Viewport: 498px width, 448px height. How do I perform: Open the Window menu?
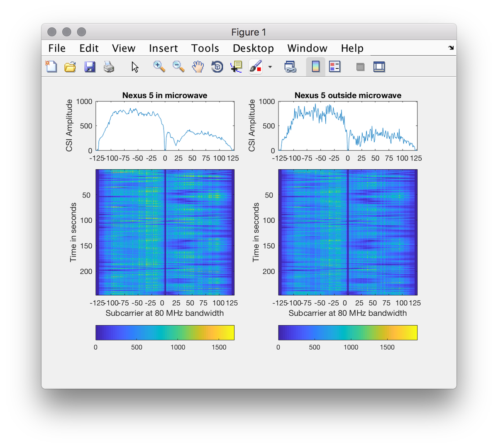[308, 48]
